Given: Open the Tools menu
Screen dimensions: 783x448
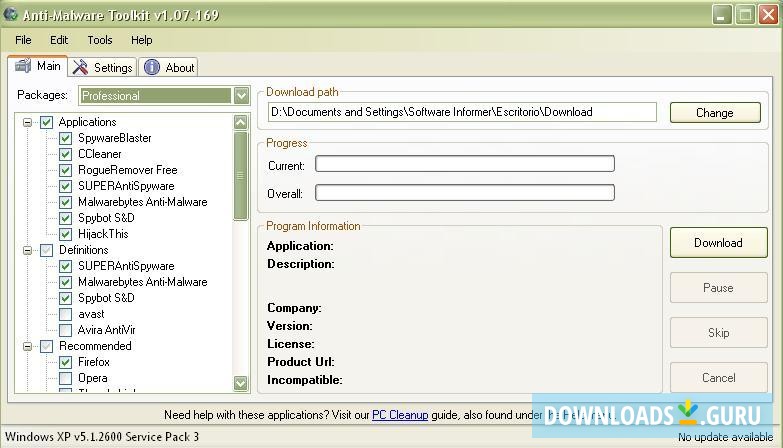Looking at the screenshot, I should coord(100,40).
